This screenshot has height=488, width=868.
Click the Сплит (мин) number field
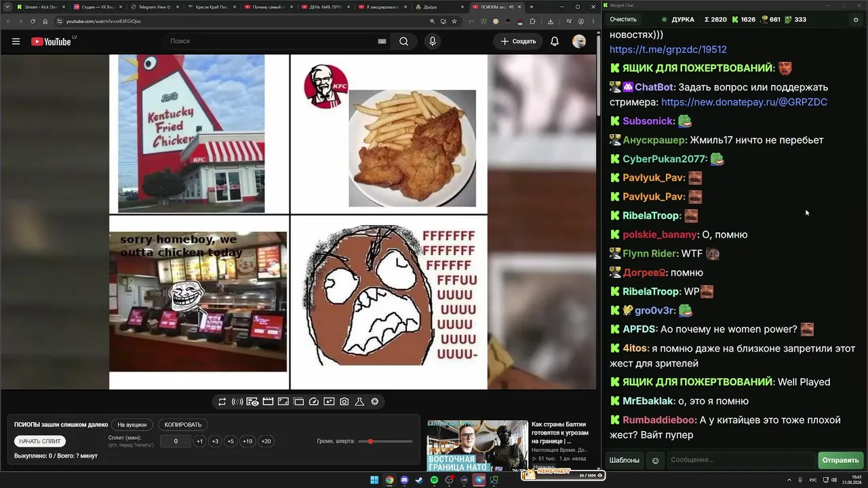(176, 441)
